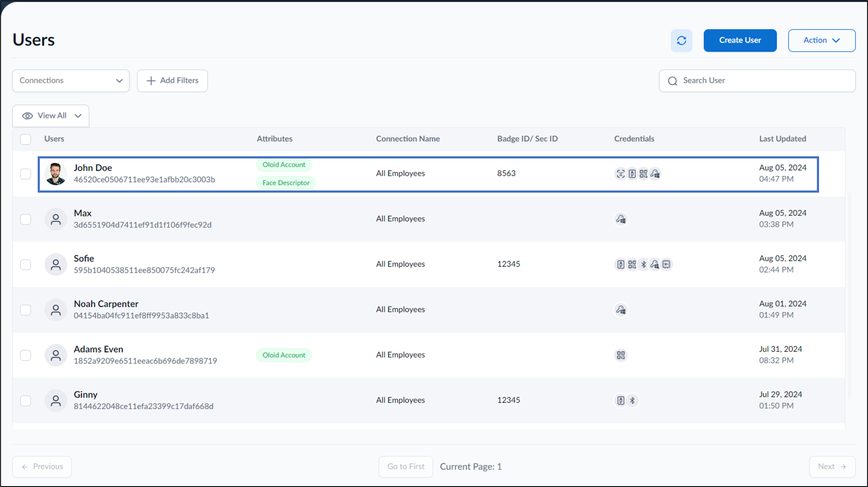Click the Credentials column header

click(634, 139)
